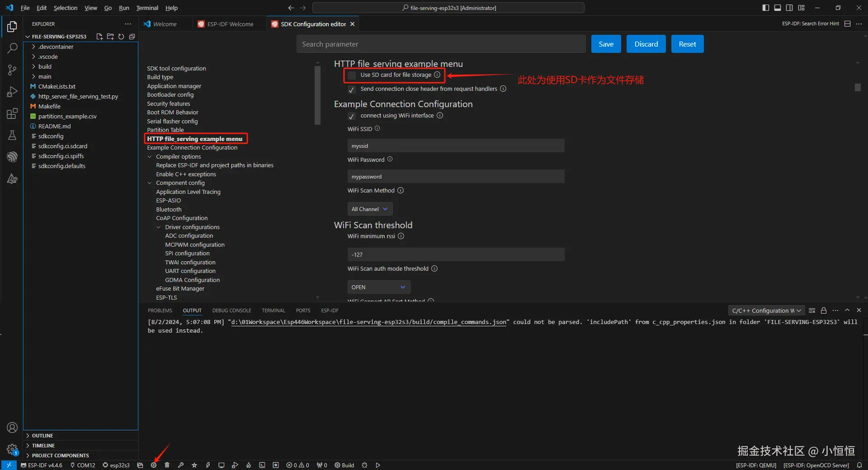
Task: Open the device monitor icon
Action: [x=222, y=465]
